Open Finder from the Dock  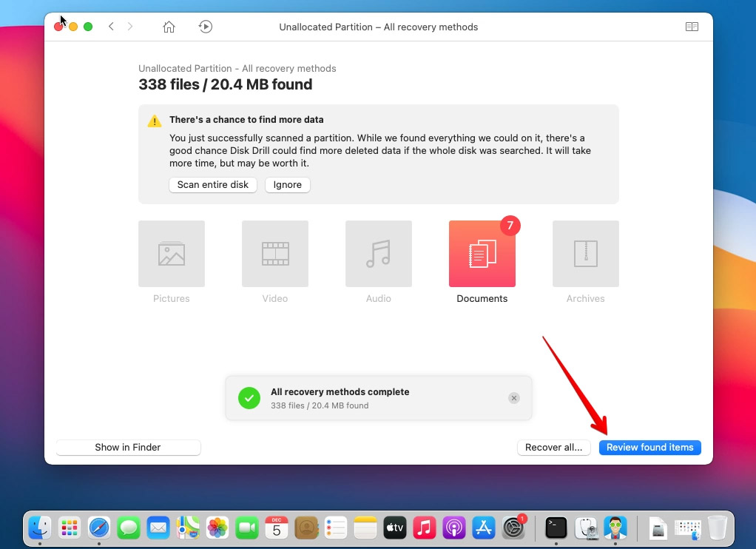(x=39, y=528)
